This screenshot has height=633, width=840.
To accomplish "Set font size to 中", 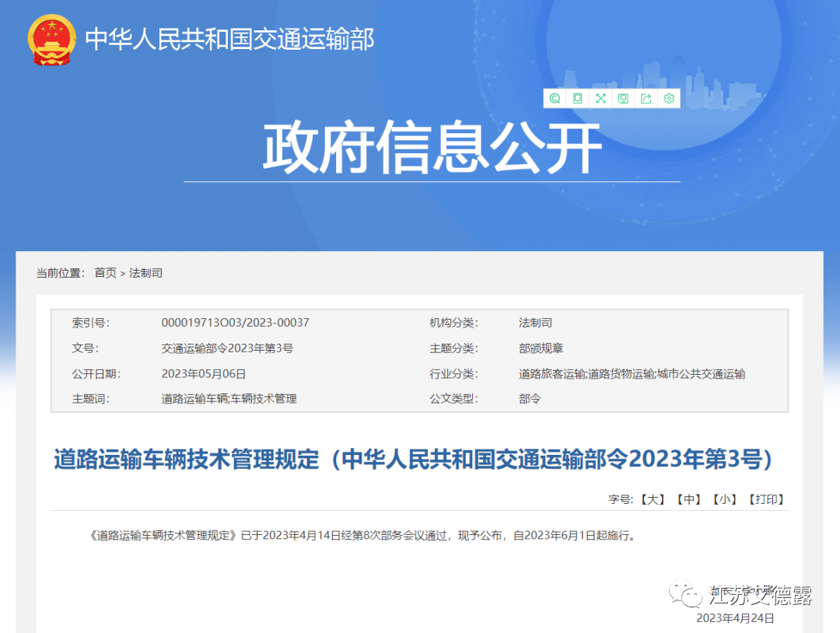I will [689, 500].
